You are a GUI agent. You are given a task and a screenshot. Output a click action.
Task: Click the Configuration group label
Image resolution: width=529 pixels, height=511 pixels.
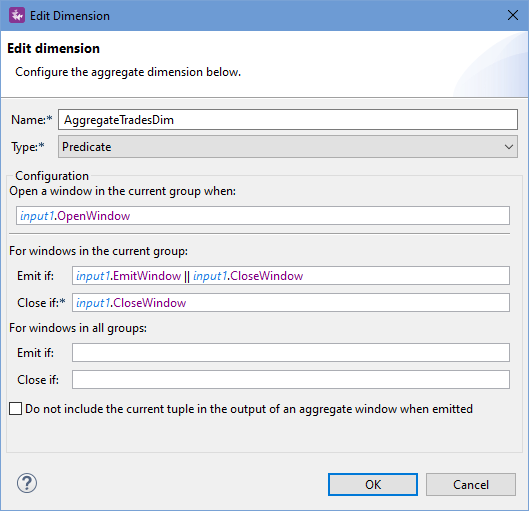(x=52, y=176)
